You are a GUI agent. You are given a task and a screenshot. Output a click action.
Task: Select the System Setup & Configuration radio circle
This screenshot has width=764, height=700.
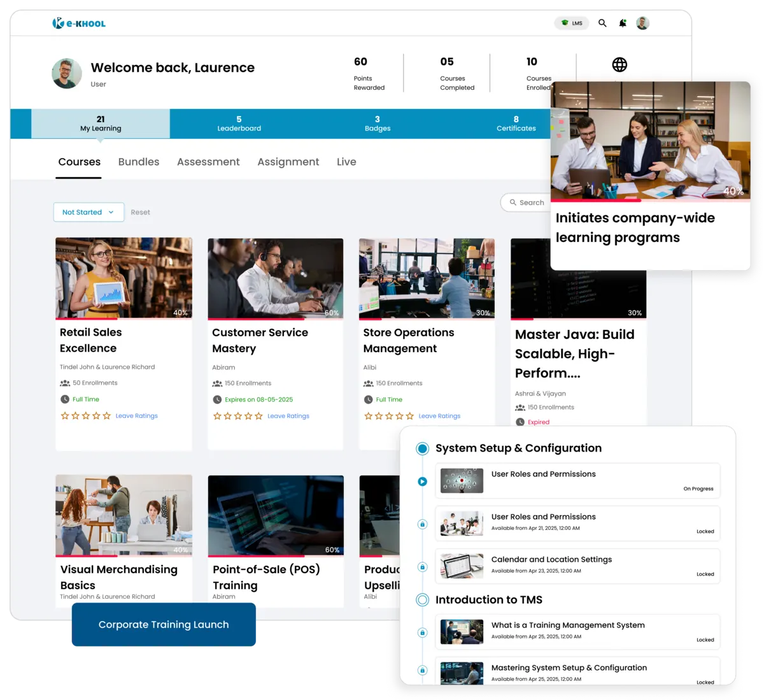[x=422, y=448]
